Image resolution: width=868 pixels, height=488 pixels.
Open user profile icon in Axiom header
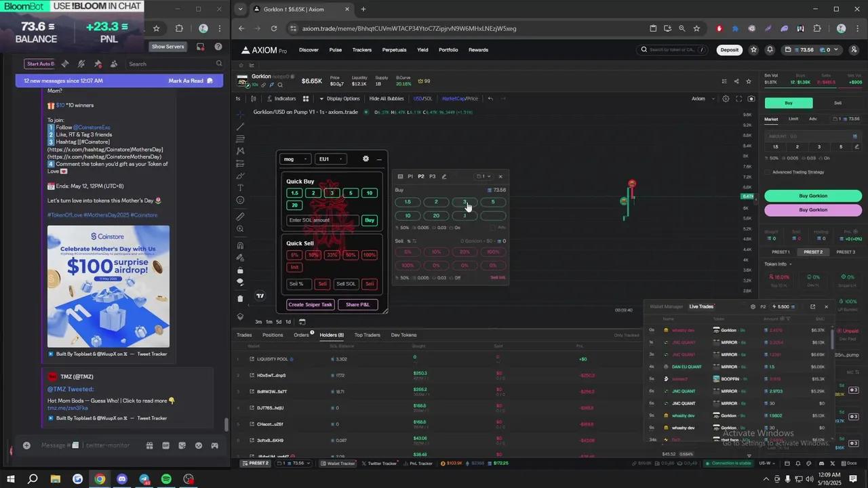pyautogui.click(x=852, y=49)
